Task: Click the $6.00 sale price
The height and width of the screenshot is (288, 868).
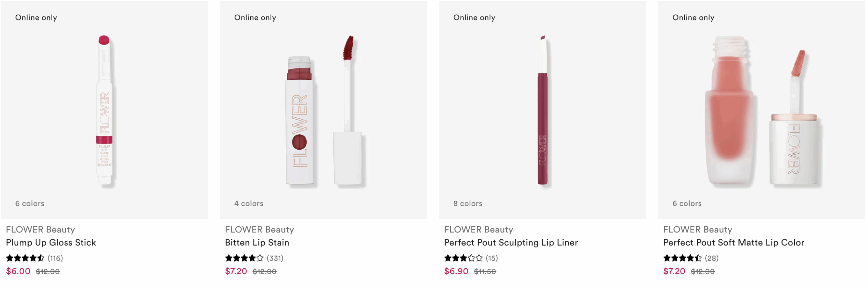Action: coord(18,271)
